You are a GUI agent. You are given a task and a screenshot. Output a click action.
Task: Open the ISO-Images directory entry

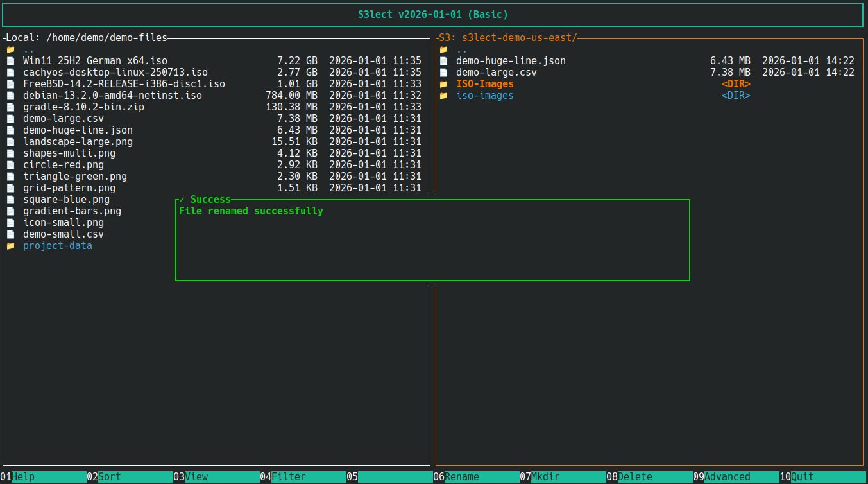[484, 83]
